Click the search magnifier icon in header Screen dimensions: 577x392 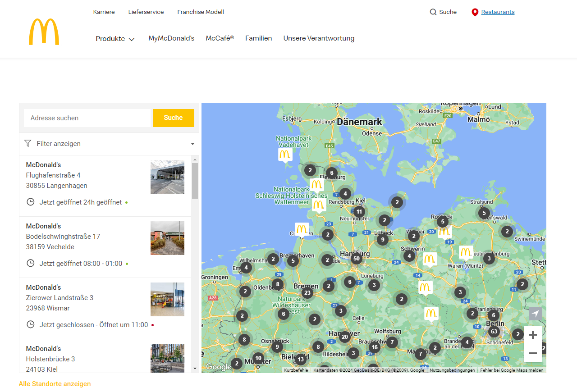(x=433, y=12)
